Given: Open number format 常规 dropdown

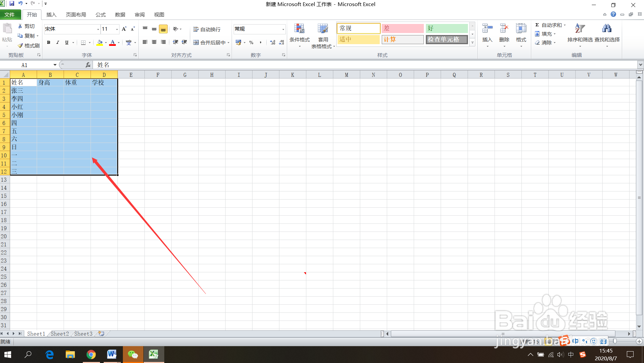Looking at the screenshot, I should coord(283,29).
